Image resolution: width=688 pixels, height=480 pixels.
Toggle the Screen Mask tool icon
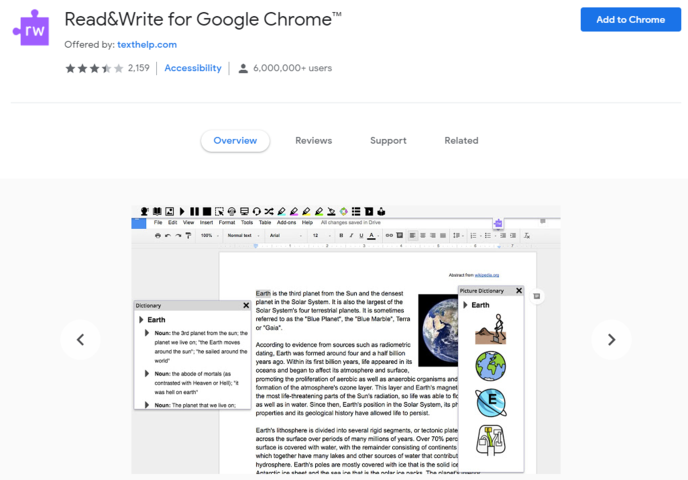pyautogui.click(x=244, y=211)
